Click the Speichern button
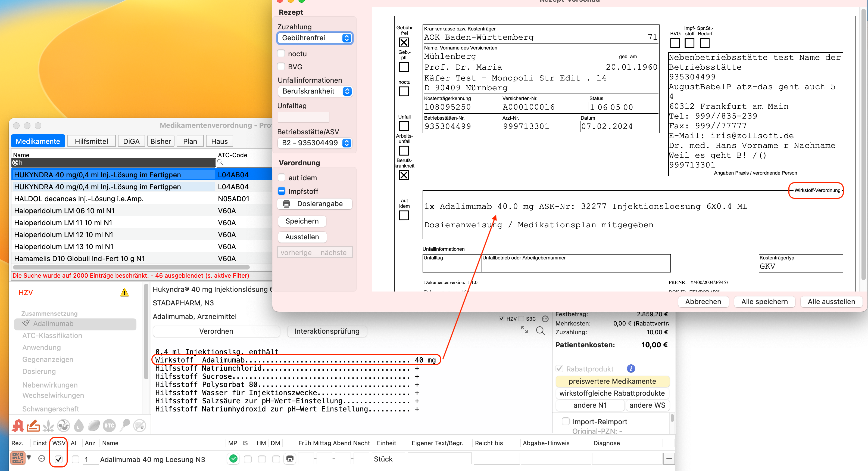The image size is (868, 471). click(x=302, y=221)
